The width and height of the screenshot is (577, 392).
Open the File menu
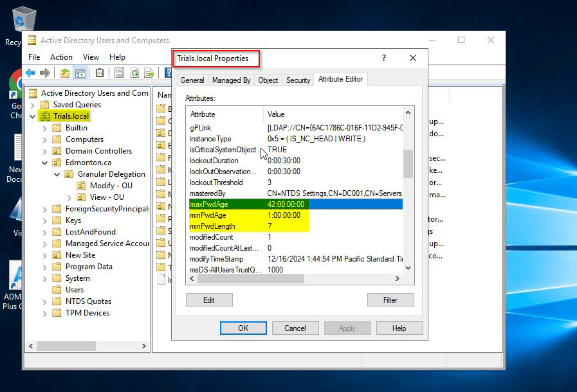[x=34, y=57]
